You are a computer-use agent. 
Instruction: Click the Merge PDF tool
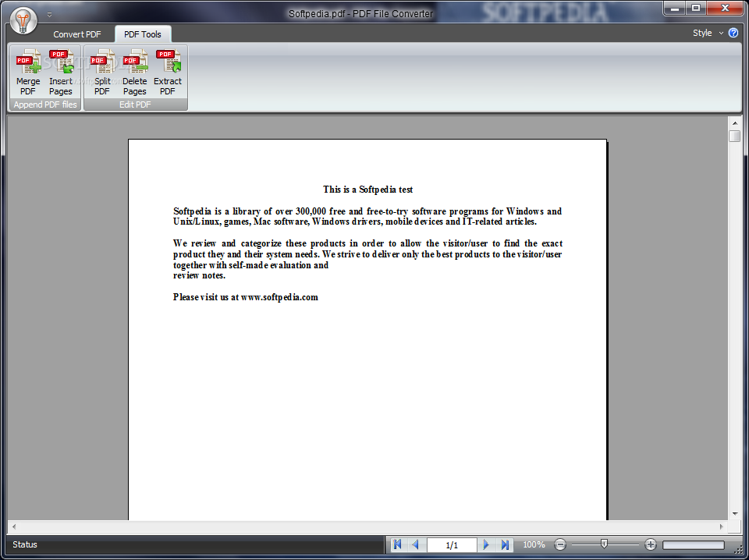click(x=28, y=72)
